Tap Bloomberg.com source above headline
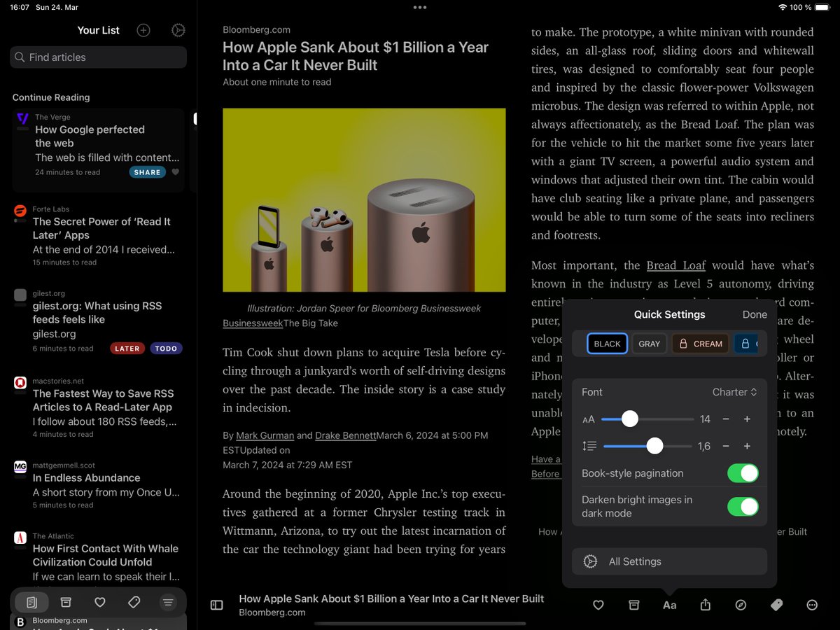Screen dimensions: 840x630 256,29
